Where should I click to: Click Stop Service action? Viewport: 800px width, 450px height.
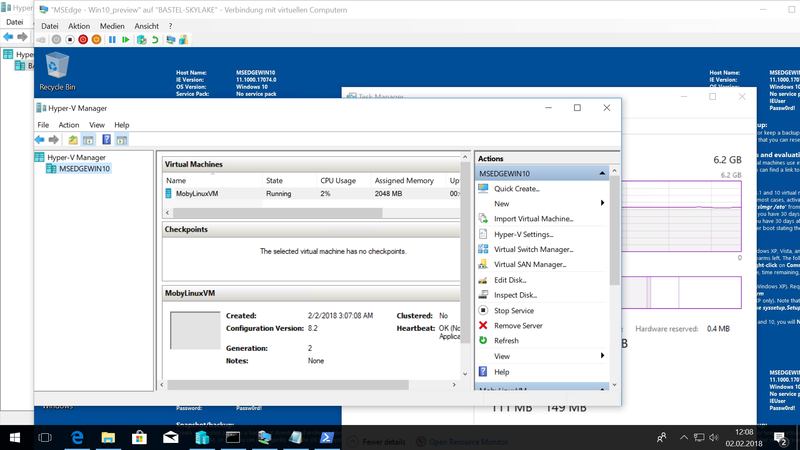coord(514,310)
